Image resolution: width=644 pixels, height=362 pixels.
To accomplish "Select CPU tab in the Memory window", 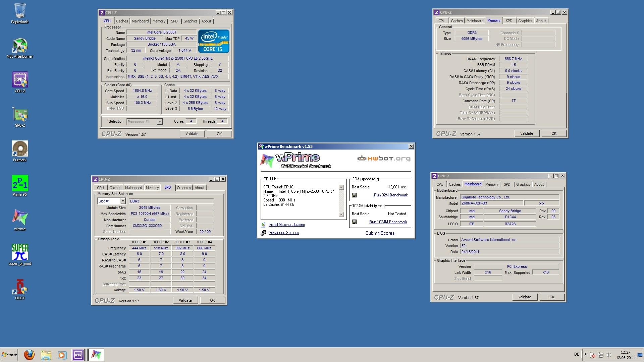I will [x=442, y=21].
